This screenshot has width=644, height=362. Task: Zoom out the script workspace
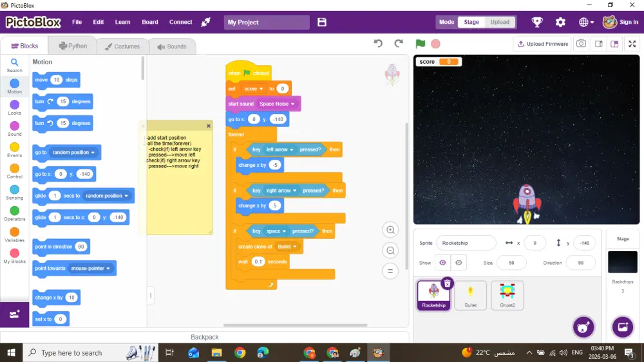point(390,251)
